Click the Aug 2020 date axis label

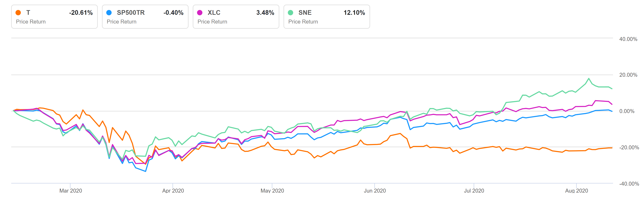tap(577, 191)
